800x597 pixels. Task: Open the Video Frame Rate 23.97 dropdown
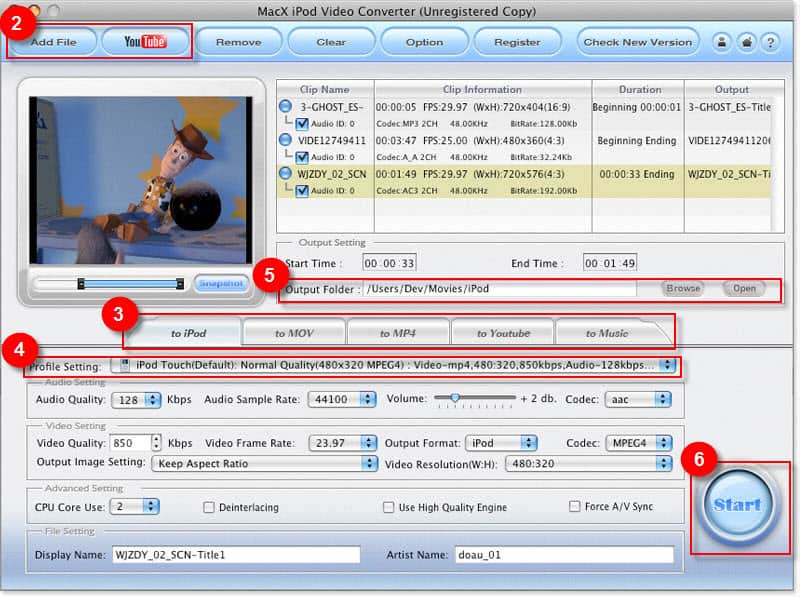343,443
